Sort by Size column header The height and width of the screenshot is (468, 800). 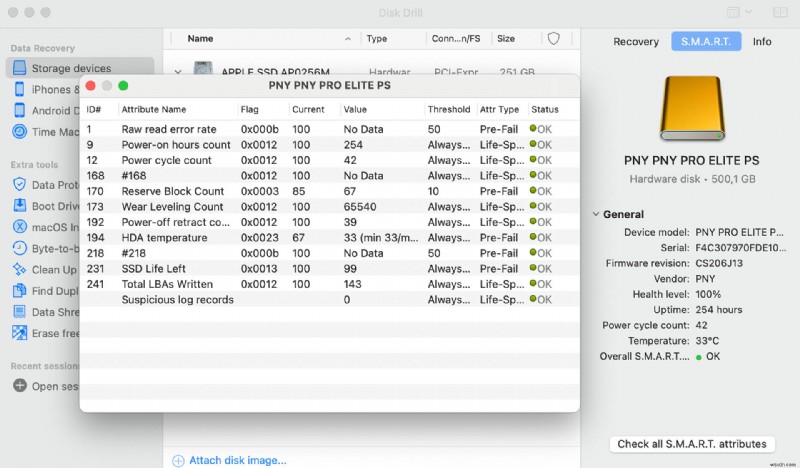506,38
